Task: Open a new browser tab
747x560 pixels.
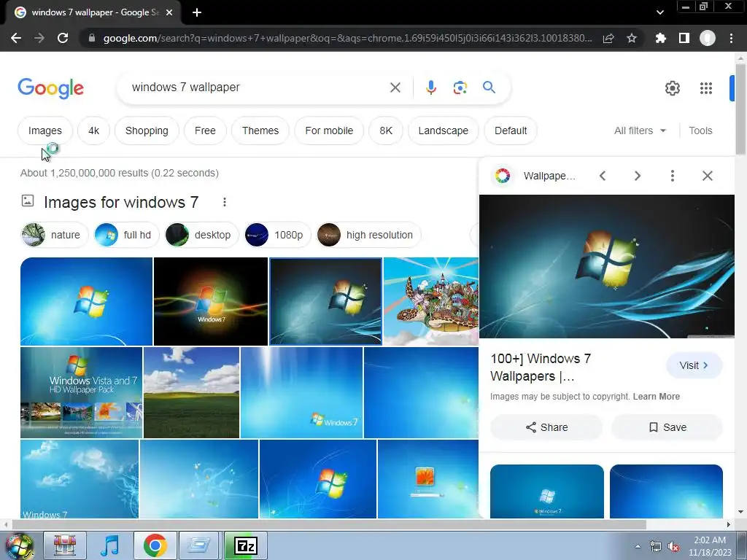Action: (x=197, y=12)
